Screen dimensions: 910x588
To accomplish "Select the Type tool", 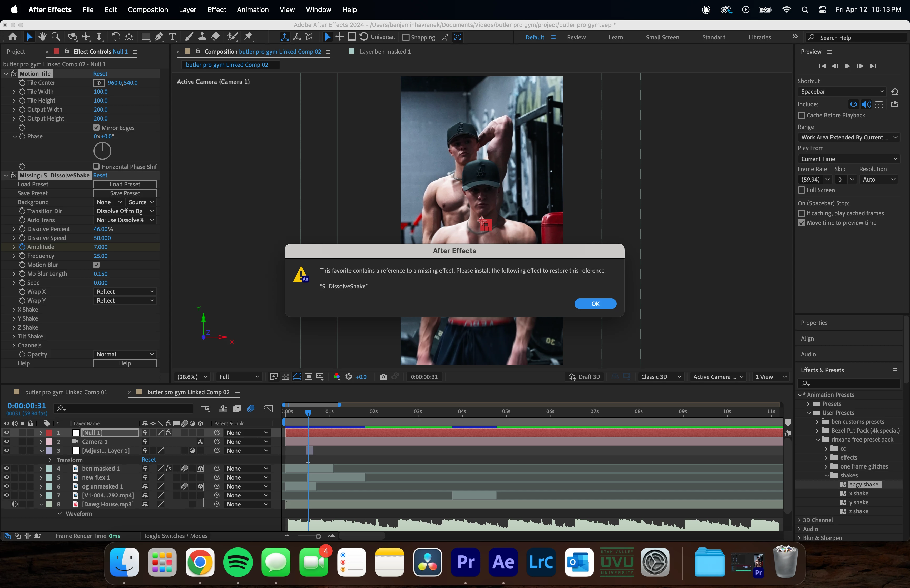I will pos(172,37).
